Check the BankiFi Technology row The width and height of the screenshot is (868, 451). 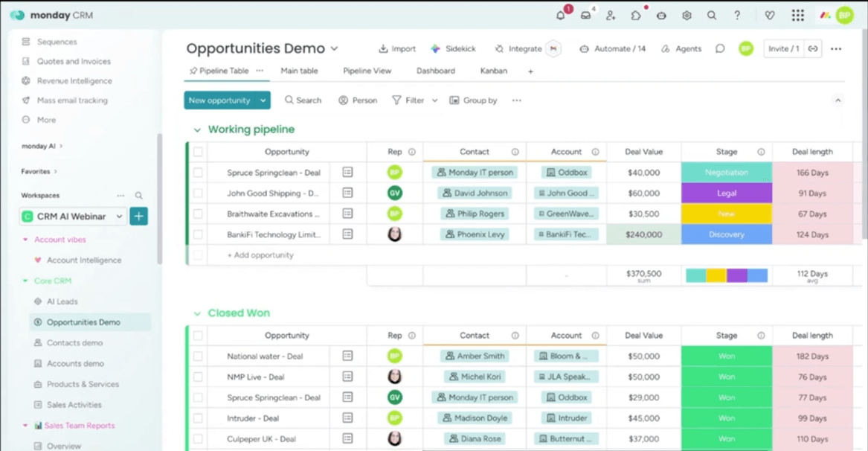tap(198, 234)
